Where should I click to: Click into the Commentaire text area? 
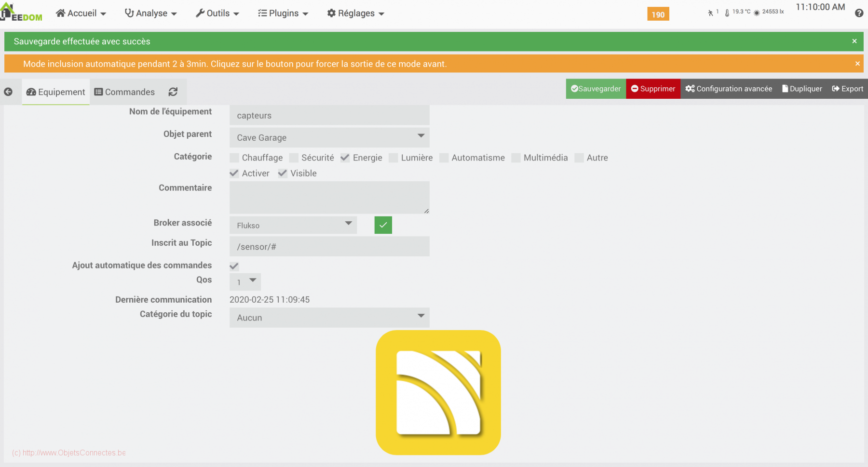(329, 198)
